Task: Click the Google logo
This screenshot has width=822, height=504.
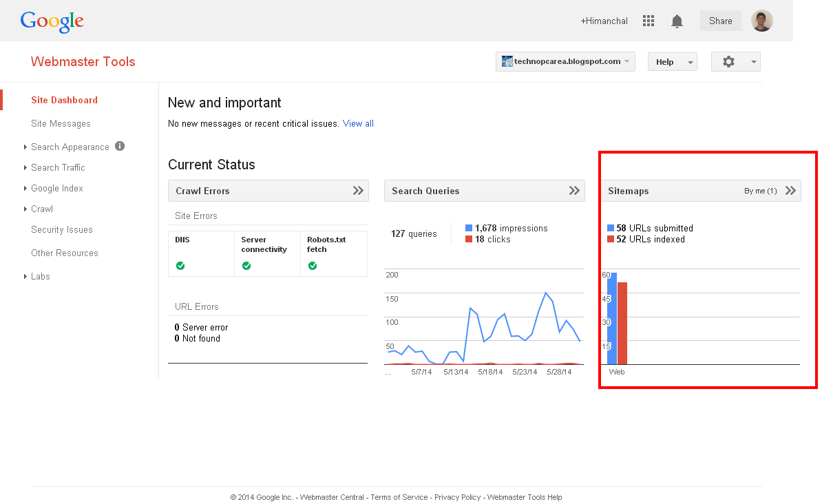Action: click(x=52, y=21)
